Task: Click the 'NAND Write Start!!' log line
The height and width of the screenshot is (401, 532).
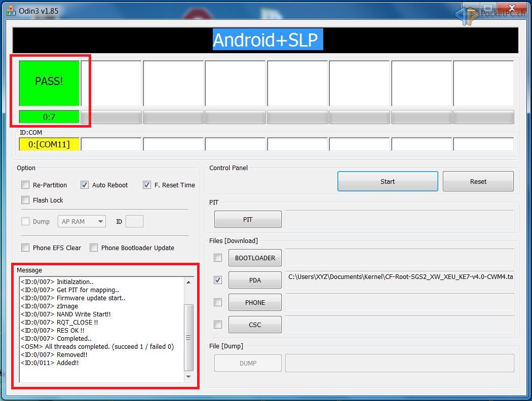Action: click(x=66, y=314)
